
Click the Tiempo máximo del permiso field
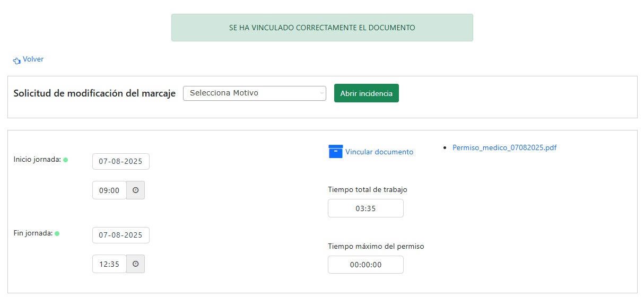tap(365, 265)
